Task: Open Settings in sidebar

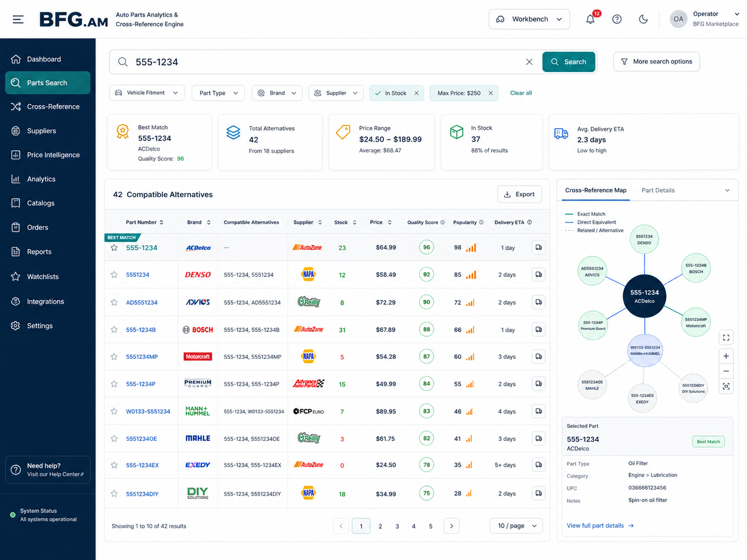Action: 47,326
